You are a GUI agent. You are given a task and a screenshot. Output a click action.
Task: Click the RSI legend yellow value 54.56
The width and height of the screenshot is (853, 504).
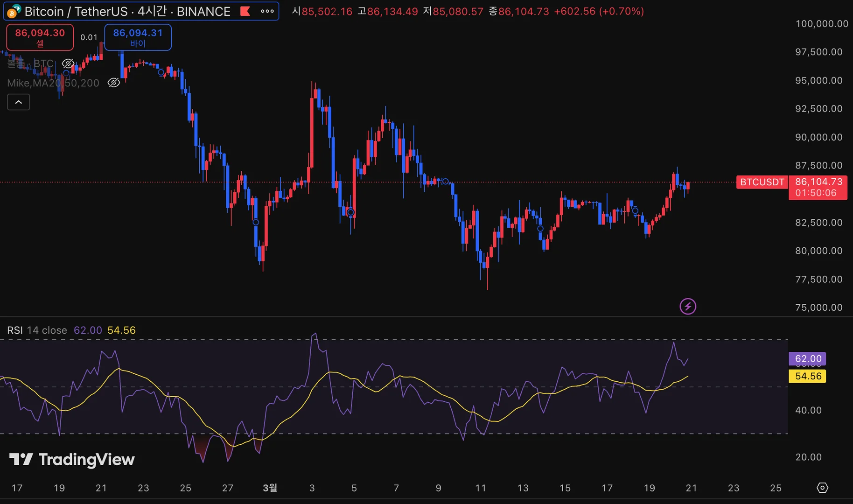click(122, 330)
